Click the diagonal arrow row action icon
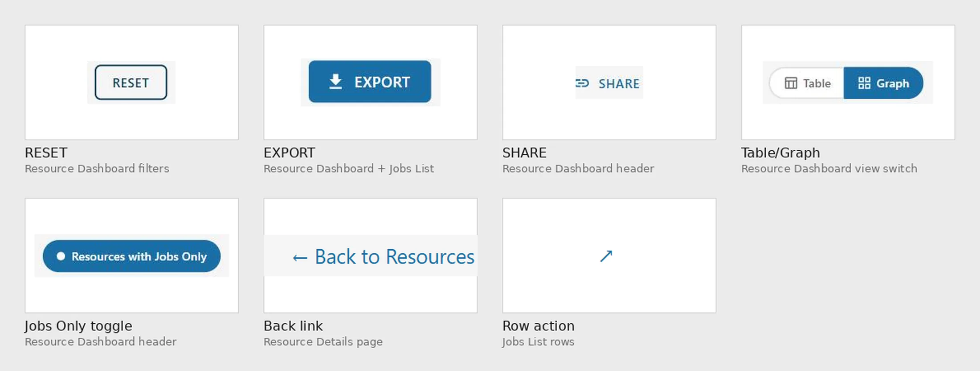 [606, 256]
